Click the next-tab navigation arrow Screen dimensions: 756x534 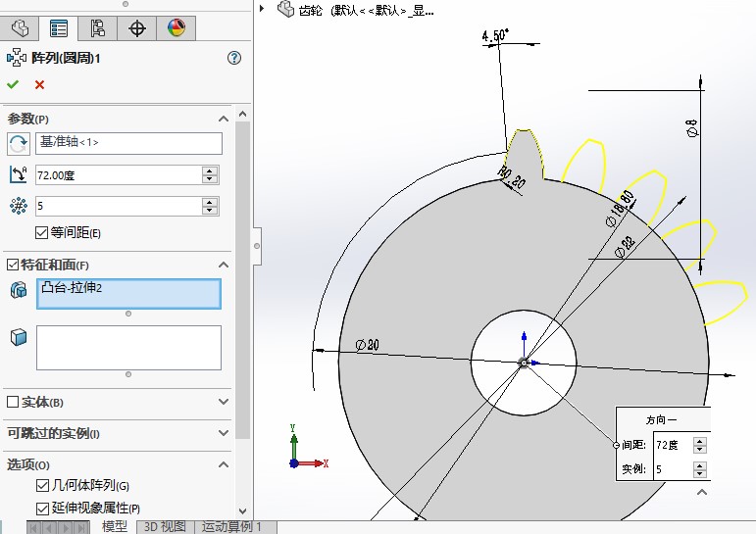[x=65, y=528]
